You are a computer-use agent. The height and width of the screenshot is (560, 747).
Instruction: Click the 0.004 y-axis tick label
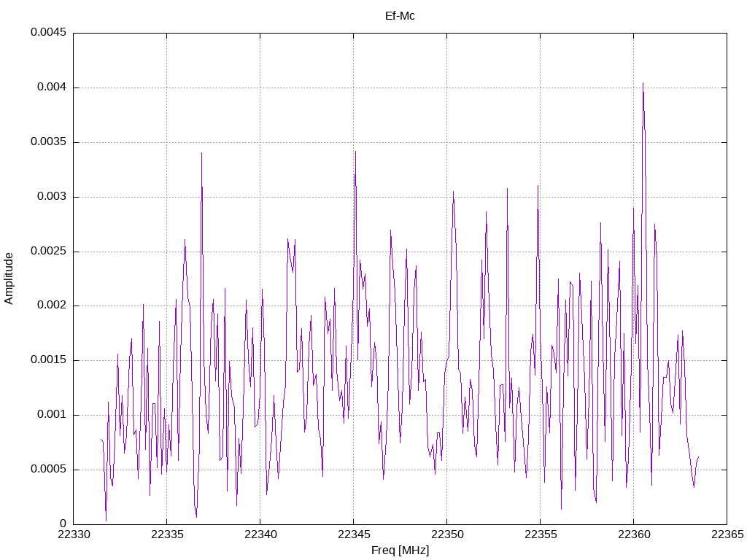coord(52,87)
